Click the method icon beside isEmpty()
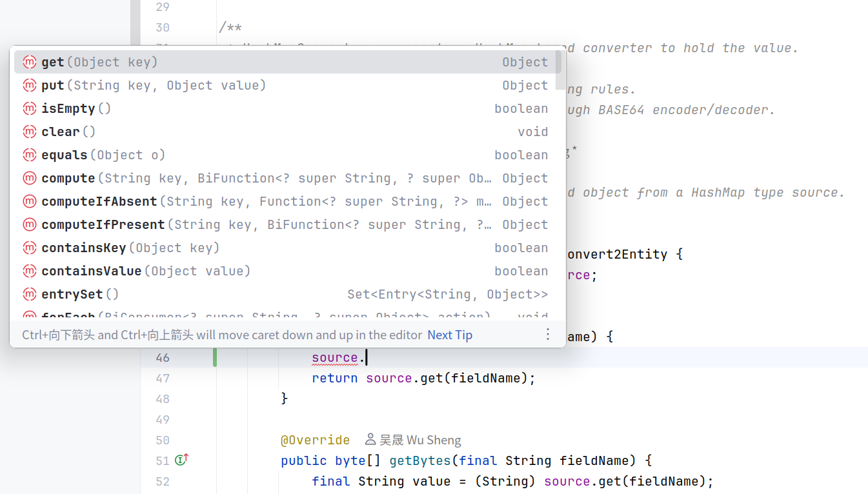 29,109
